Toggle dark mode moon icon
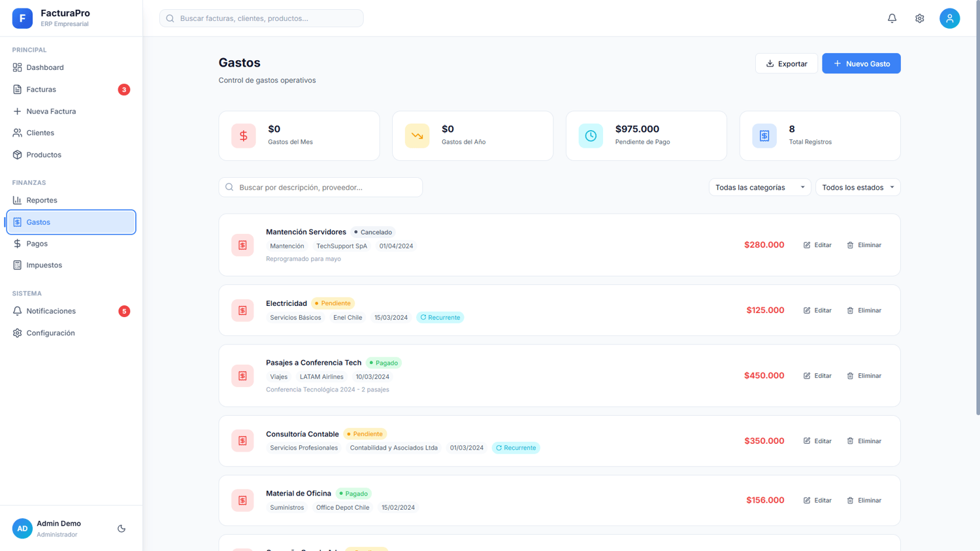This screenshot has width=980, height=551. (x=122, y=528)
